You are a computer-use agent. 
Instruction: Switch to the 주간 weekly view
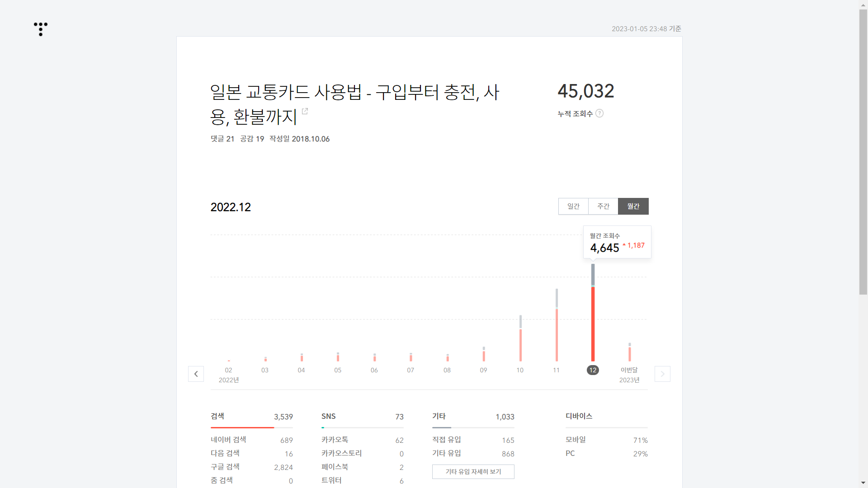click(603, 206)
